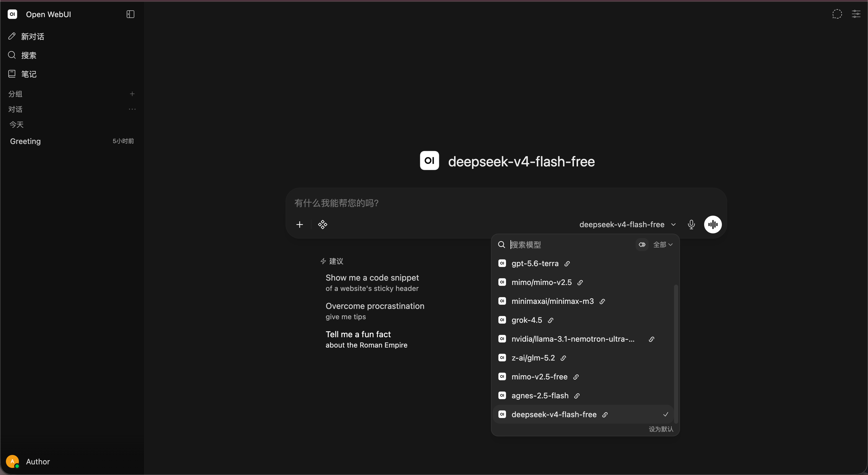Open the attachment plus button
The width and height of the screenshot is (868, 475).
[x=300, y=225]
